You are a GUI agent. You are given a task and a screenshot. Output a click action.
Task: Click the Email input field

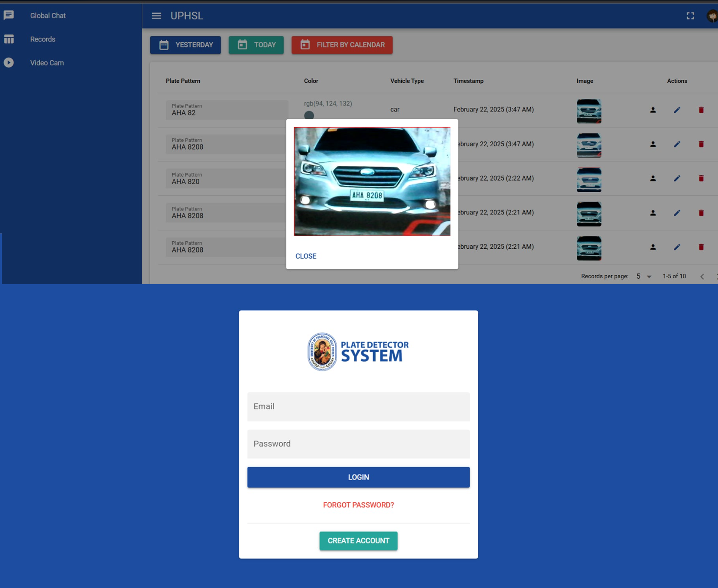(358, 407)
